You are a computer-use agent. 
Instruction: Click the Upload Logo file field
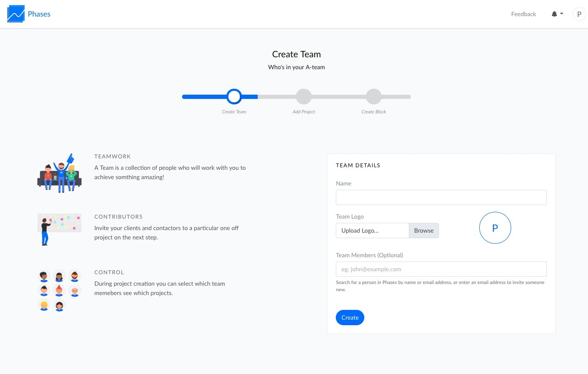click(372, 231)
